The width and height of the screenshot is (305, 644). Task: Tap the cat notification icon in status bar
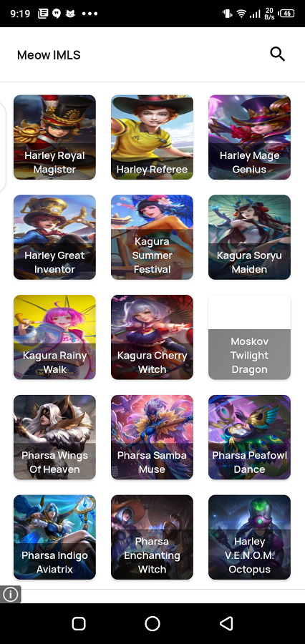(x=70, y=14)
